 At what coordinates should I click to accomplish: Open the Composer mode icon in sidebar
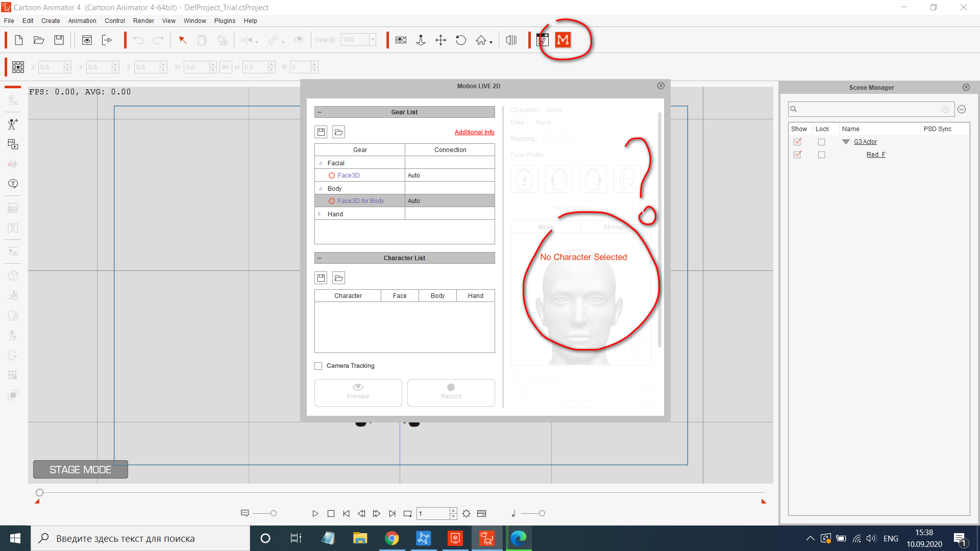tap(13, 124)
